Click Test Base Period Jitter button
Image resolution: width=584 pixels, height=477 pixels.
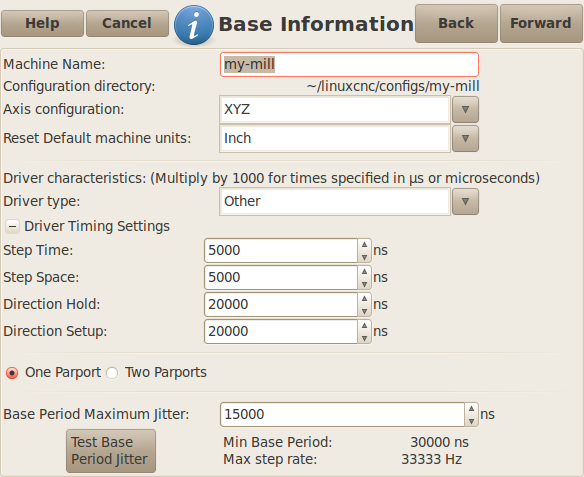[x=111, y=451]
